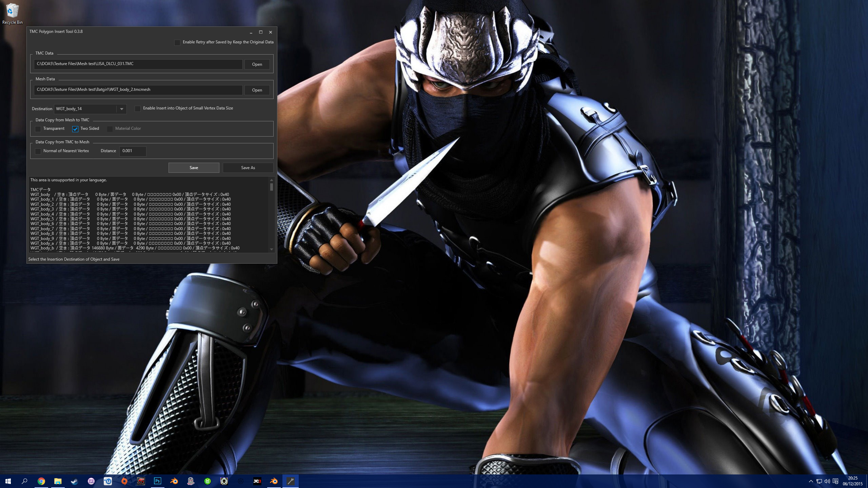Viewport: 868px width, 488px height.
Task: Launch the JC3 game shortcut
Action: (x=257, y=481)
